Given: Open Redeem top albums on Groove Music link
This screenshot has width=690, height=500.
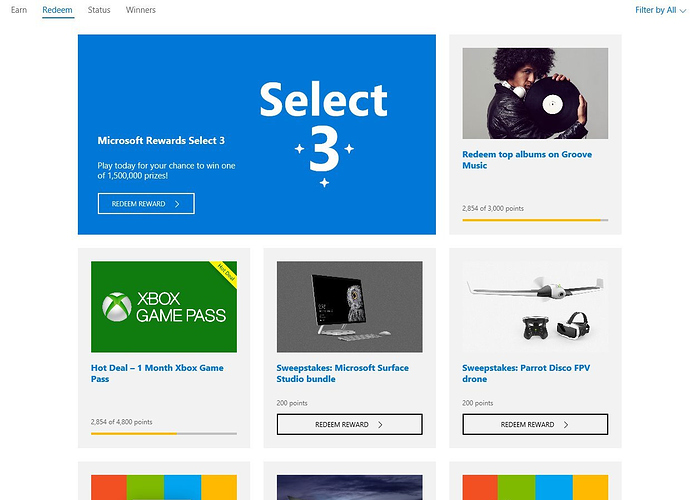Looking at the screenshot, I should pyautogui.click(x=527, y=160).
